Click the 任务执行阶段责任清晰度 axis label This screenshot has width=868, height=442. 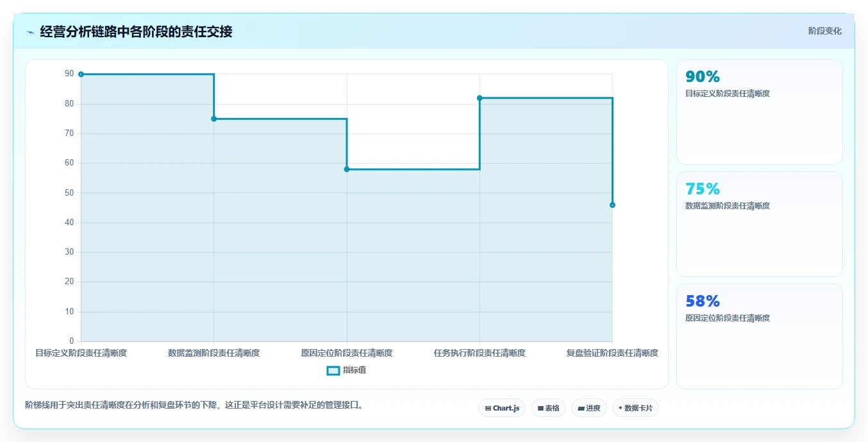pyautogui.click(x=480, y=353)
